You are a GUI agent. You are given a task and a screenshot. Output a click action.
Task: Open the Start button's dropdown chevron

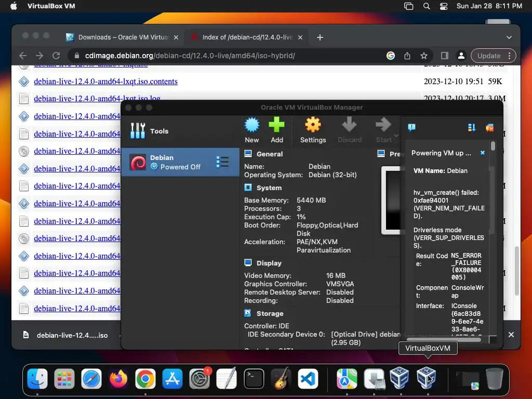point(396,136)
